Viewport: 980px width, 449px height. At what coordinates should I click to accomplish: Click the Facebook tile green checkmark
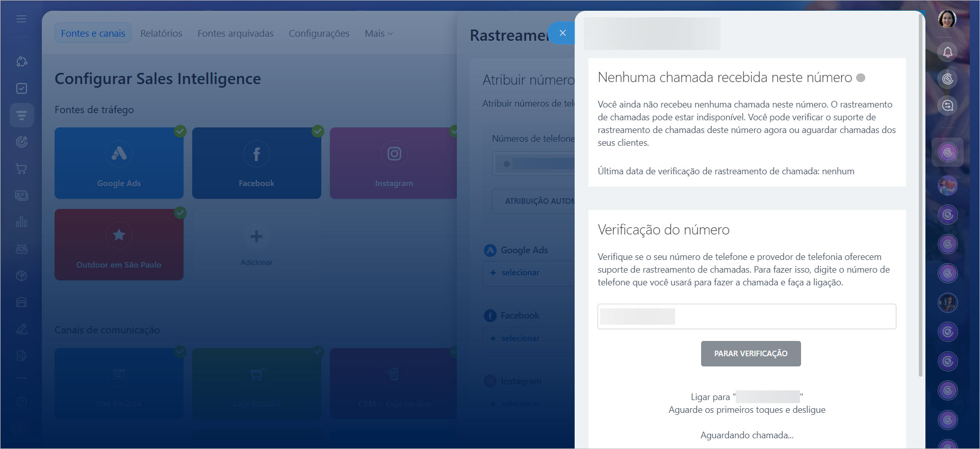tap(318, 131)
